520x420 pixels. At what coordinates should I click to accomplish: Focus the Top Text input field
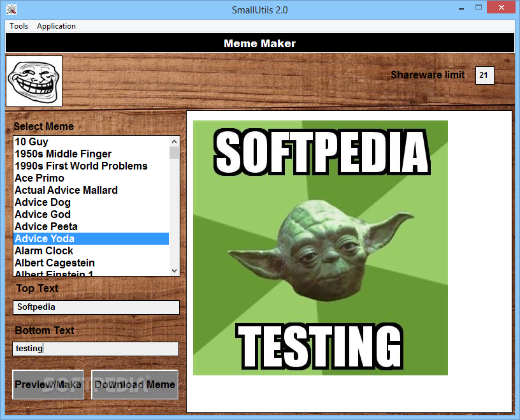(96, 307)
